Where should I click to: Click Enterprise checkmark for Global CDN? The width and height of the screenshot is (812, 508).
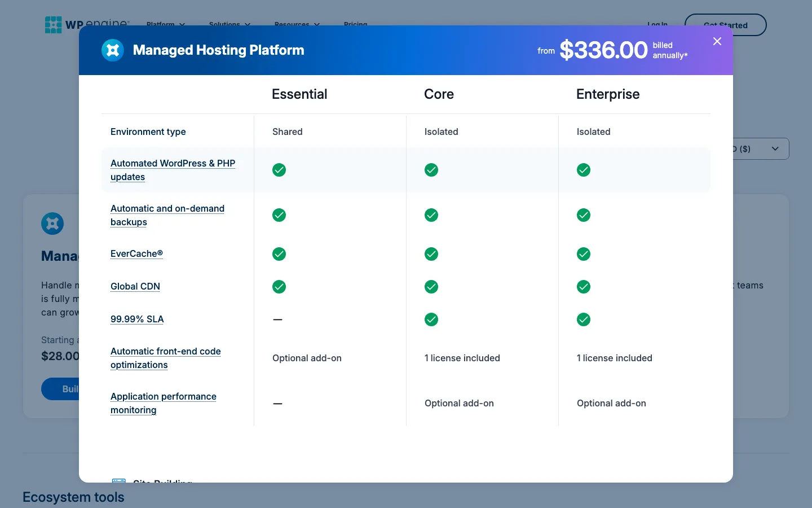pyautogui.click(x=584, y=287)
